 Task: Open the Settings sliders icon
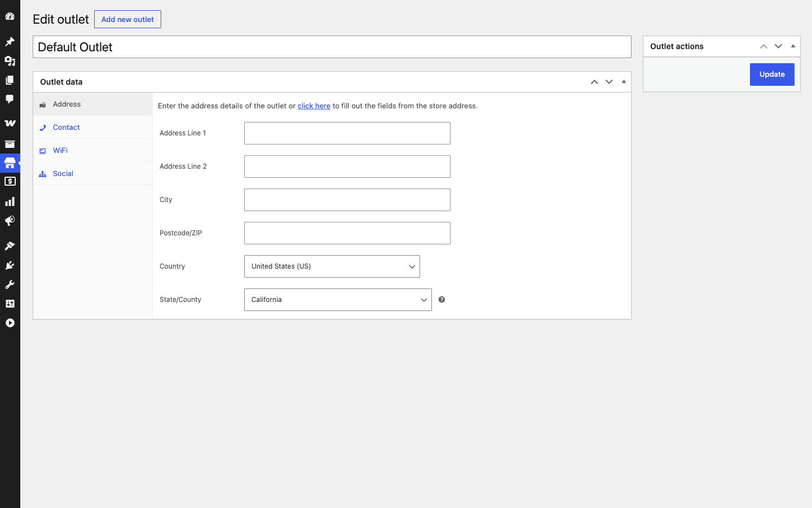(x=10, y=304)
